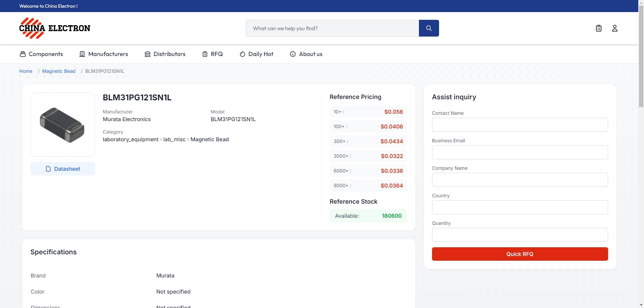This screenshot has height=308, width=644.
Task: Click the Datasheet document icon
Action: pyautogui.click(x=48, y=169)
